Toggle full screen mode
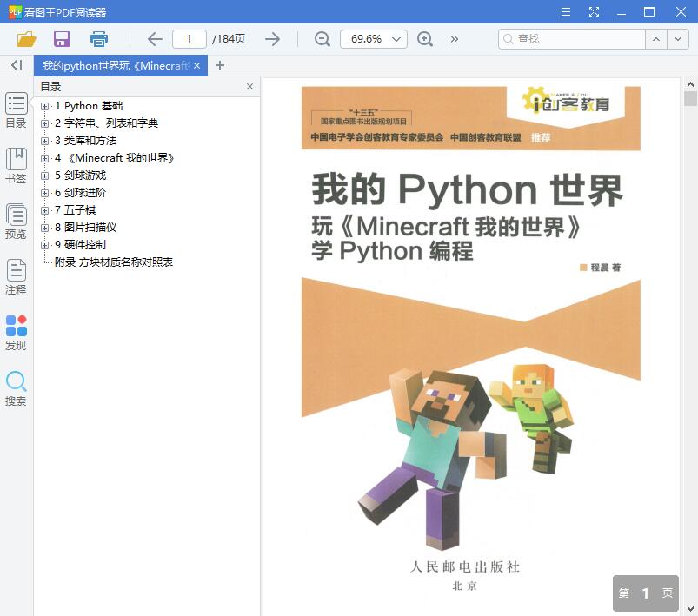The image size is (698, 616). 595,11
